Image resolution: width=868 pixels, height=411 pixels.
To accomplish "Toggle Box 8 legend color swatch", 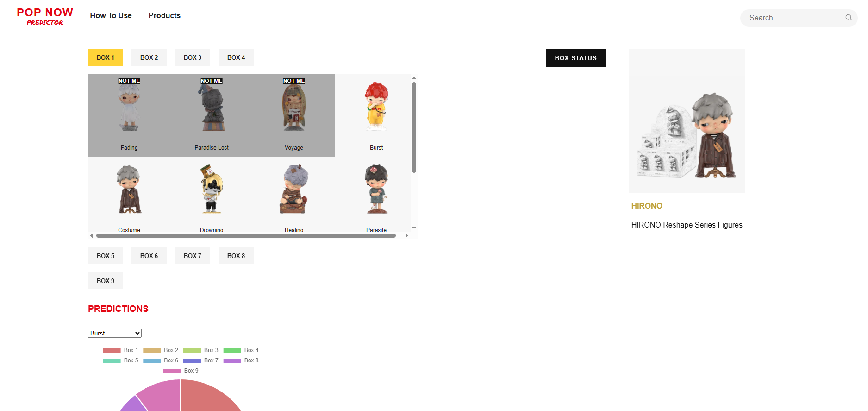I will [232, 361].
